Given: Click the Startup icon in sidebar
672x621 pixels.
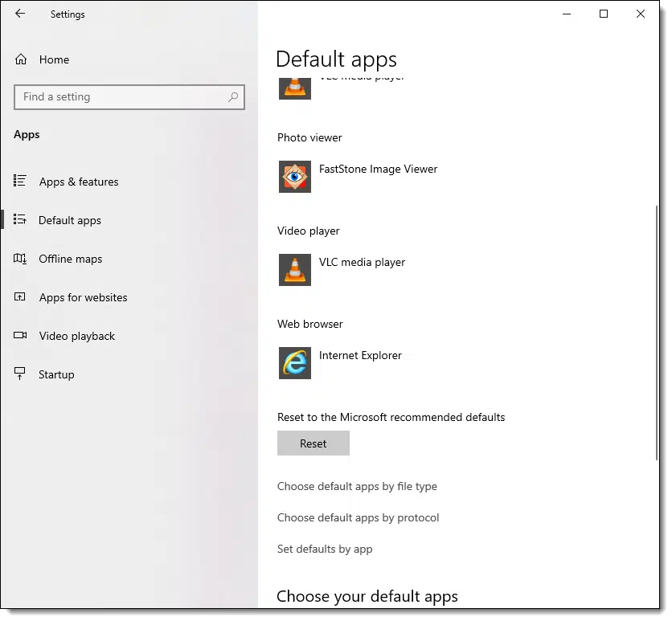Looking at the screenshot, I should (x=20, y=374).
